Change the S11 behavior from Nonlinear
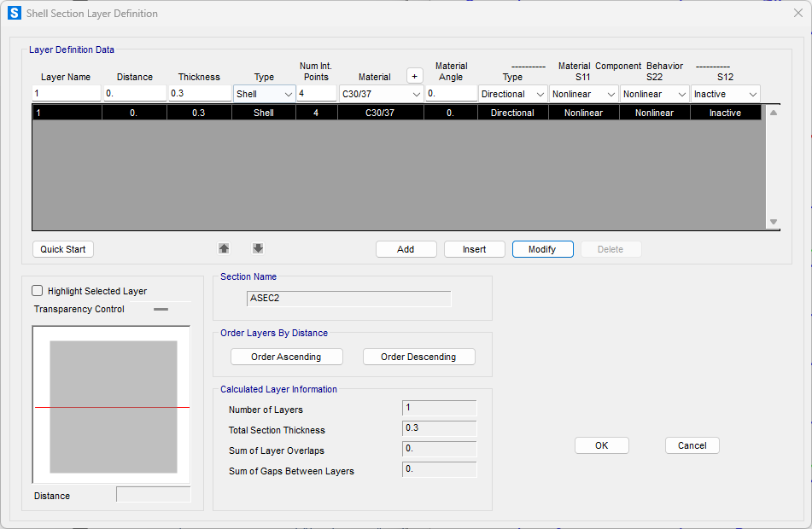 tap(610, 93)
